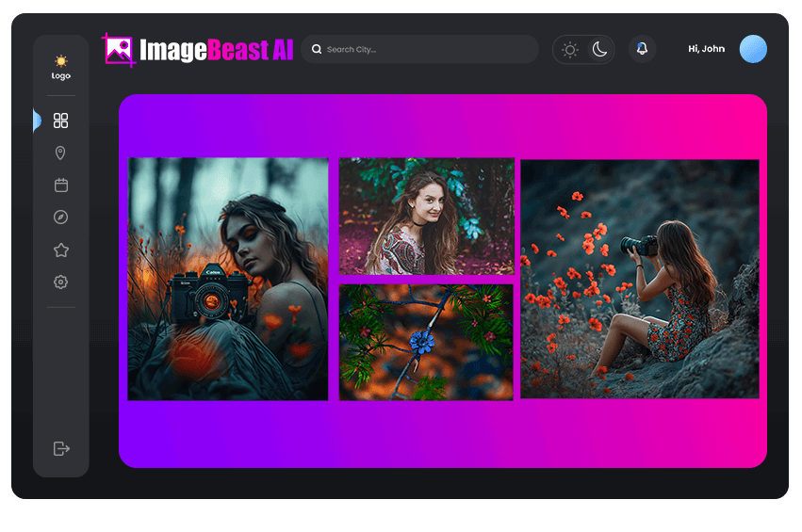802x532 pixels.
Task: Select the location pin icon
Action: pyautogui.click(x=61, y=153)
